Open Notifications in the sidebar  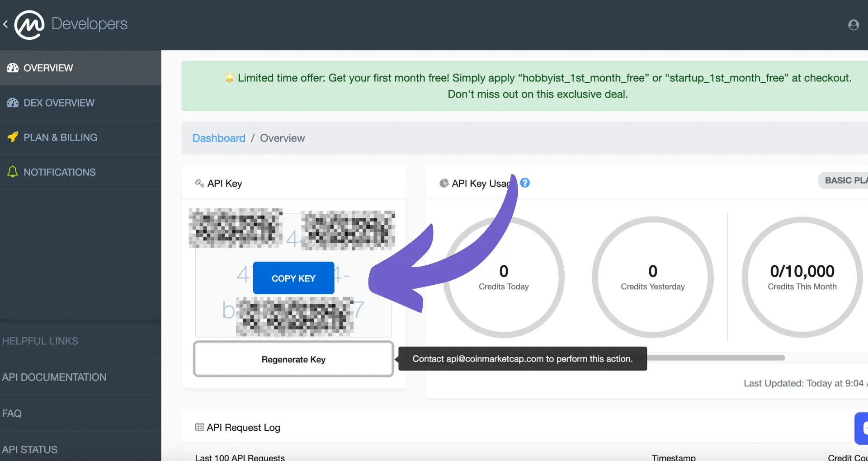pos(80,172)
